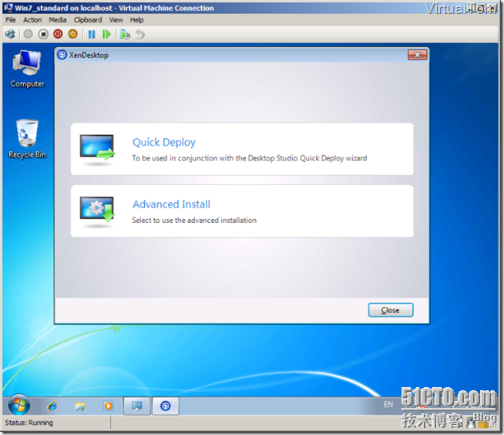Select the Computer desktop icon

[27, 69]
